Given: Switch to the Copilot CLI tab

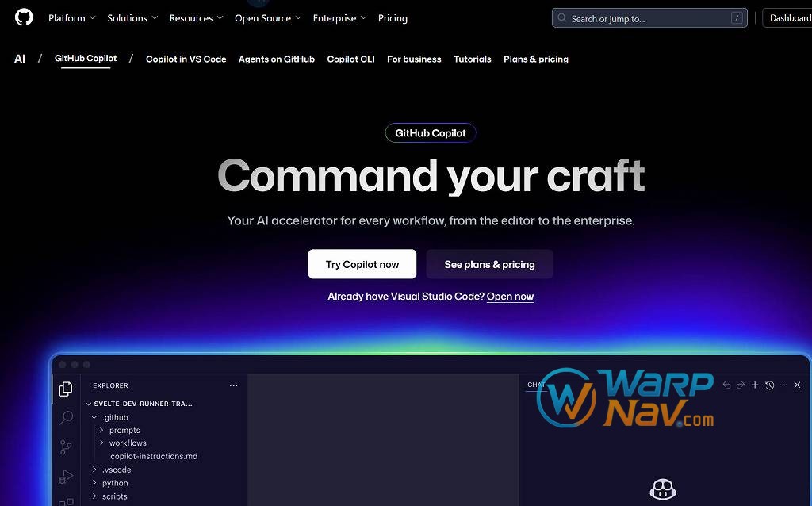Looking at the screenshot, I should 350,59.
